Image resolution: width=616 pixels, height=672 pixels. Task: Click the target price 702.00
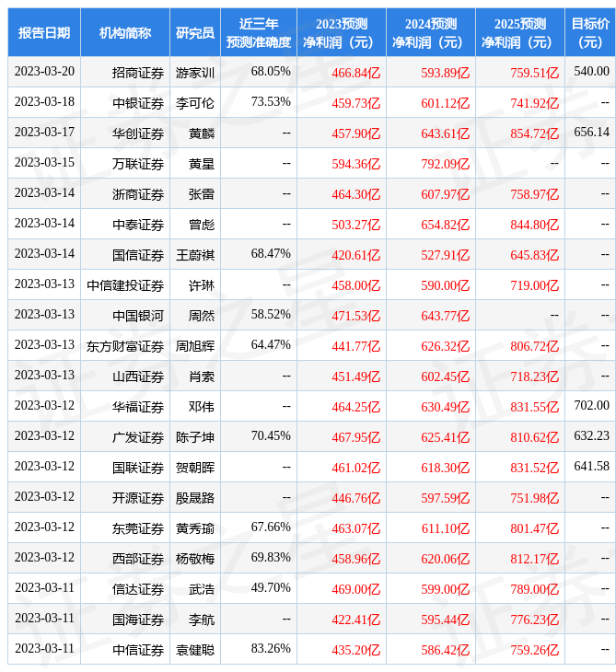[x=591, y=406]
